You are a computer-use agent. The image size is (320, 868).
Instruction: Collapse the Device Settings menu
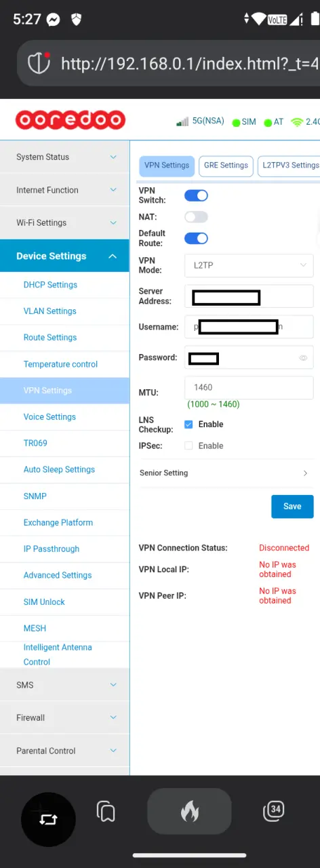point(64,256)
